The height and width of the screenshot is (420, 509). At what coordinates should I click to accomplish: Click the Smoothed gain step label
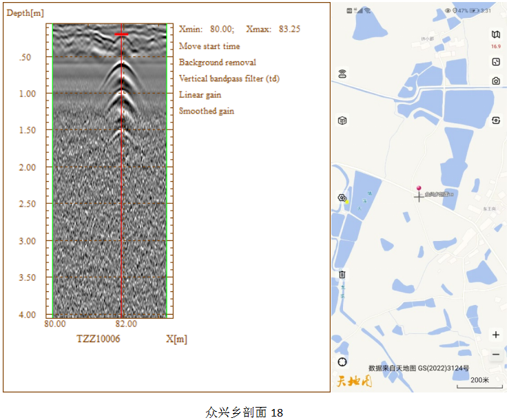tap(206, 111)
